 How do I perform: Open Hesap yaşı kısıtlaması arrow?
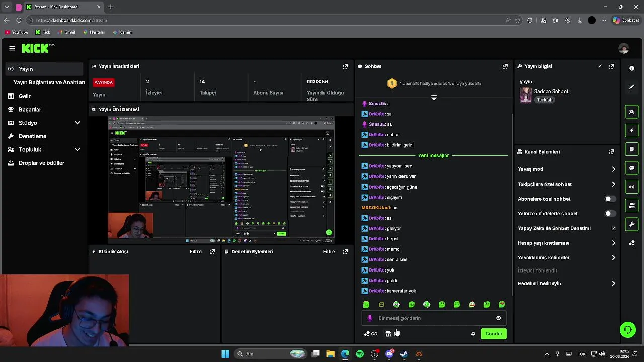coord(613,243)
